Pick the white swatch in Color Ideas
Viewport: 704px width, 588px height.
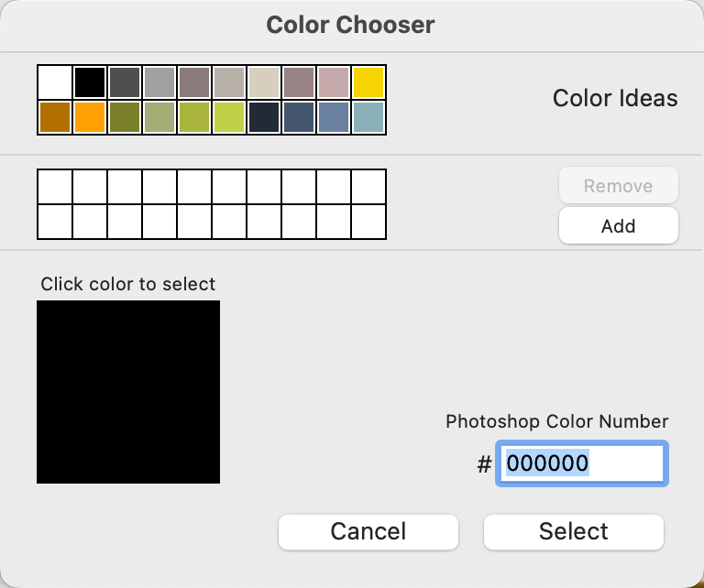pos(55,82)
